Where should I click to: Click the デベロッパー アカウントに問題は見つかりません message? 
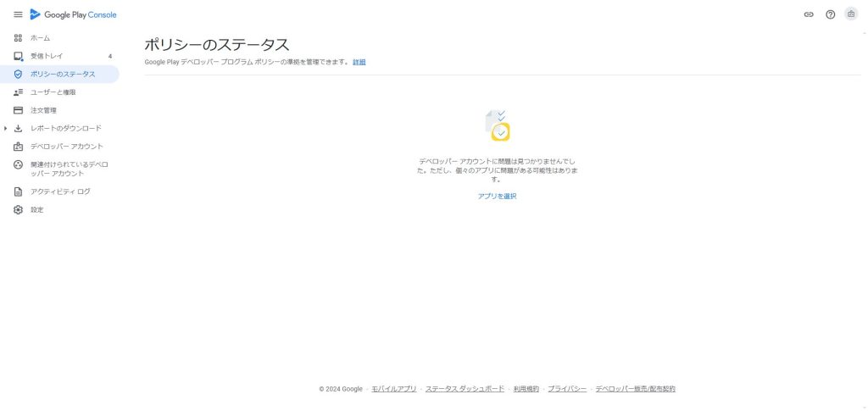(x=497, y=170)
